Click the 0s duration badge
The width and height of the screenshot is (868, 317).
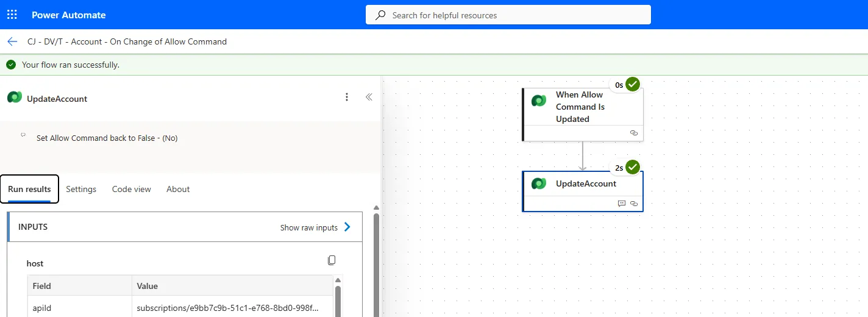619,85
